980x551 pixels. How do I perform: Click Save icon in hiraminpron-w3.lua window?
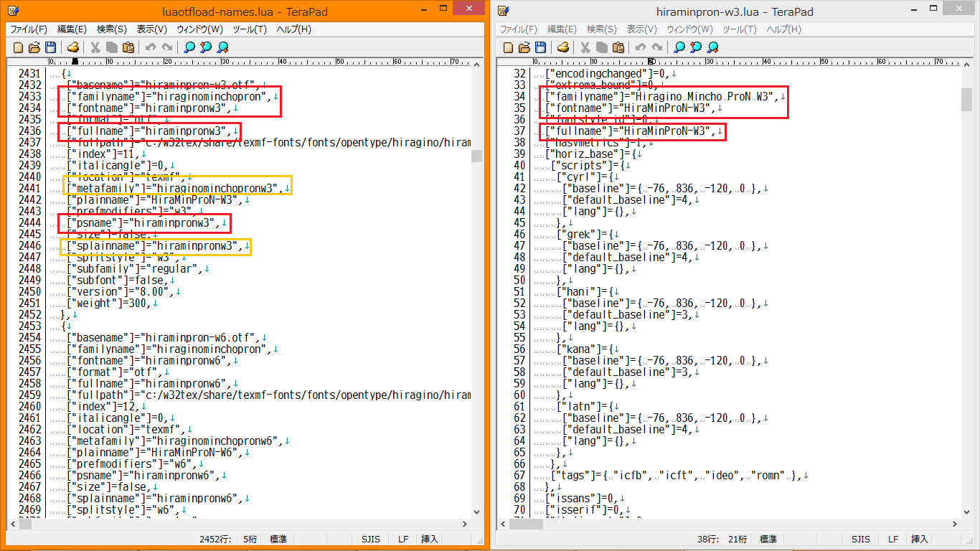[x=540, y=47]
